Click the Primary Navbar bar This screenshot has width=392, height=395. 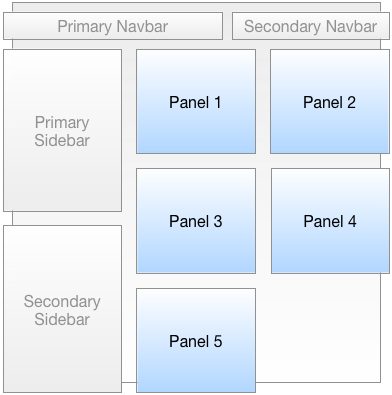tap(113, 26)
